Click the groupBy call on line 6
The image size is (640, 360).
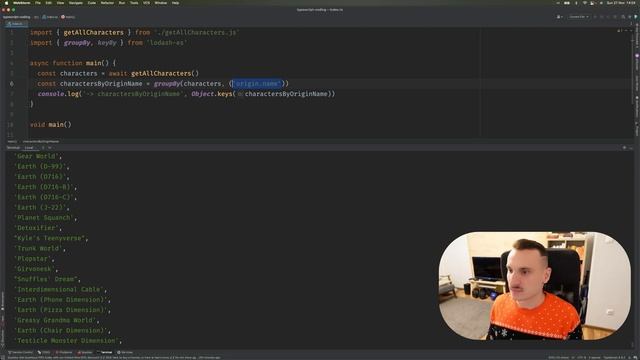(167, 84)
